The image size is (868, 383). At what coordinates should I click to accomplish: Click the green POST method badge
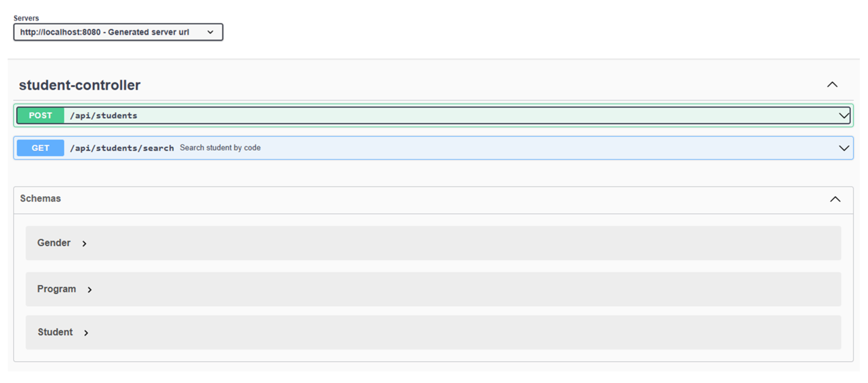[x=40, y=116]
